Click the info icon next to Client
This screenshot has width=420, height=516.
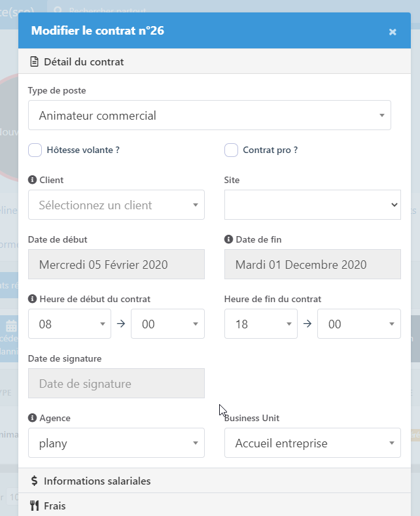click(32, 180)
